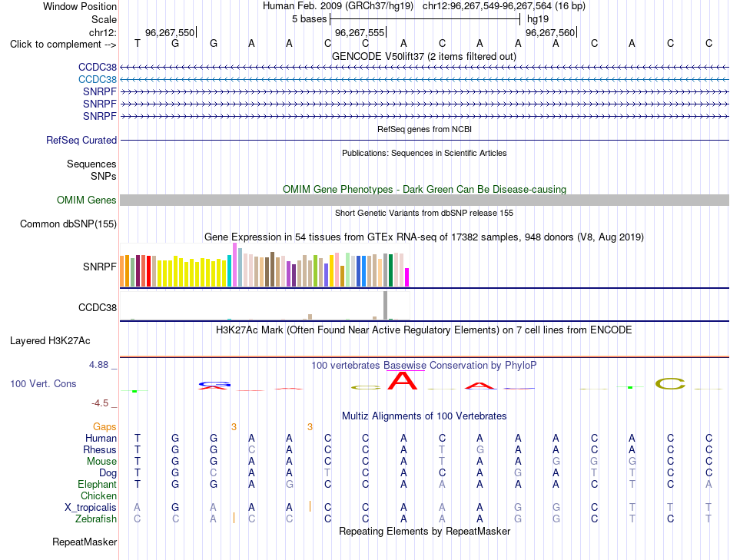
Task: Open 100 vertebrates Basewise Conservation title
Action: tap(424, 366)
